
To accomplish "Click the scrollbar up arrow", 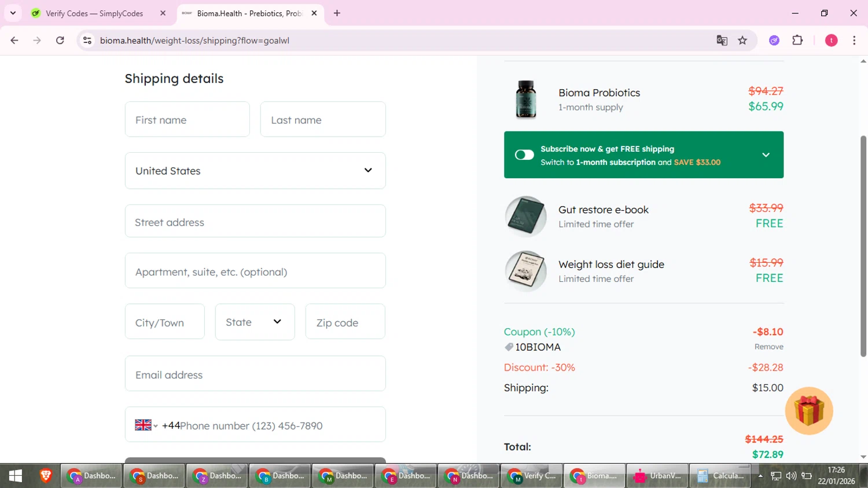I will coord(863,61).
